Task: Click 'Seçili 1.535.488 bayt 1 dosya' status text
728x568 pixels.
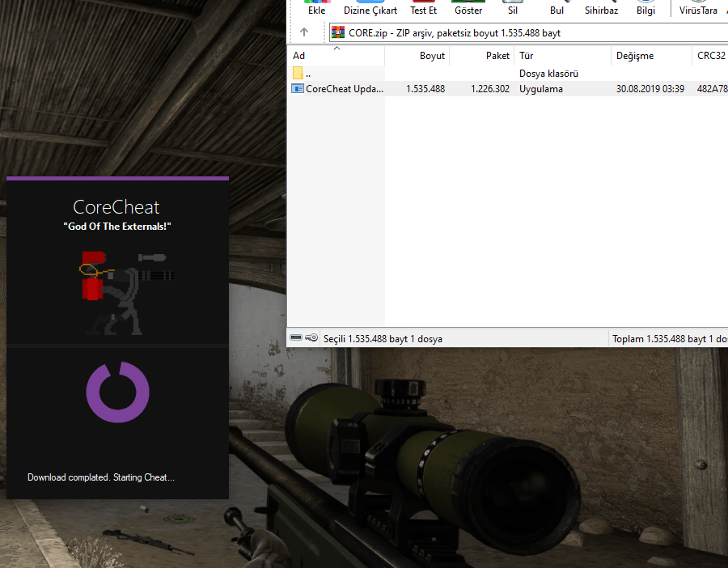Action: click(x=383, y=339)
